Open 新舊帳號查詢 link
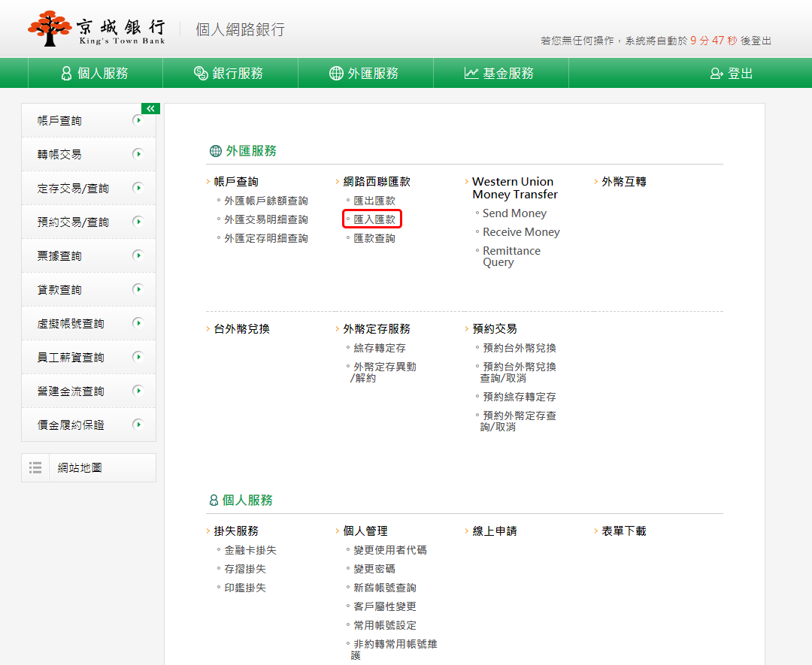Image resolution: width=812 pixels, height=665 pixels. tap(385, 588)
